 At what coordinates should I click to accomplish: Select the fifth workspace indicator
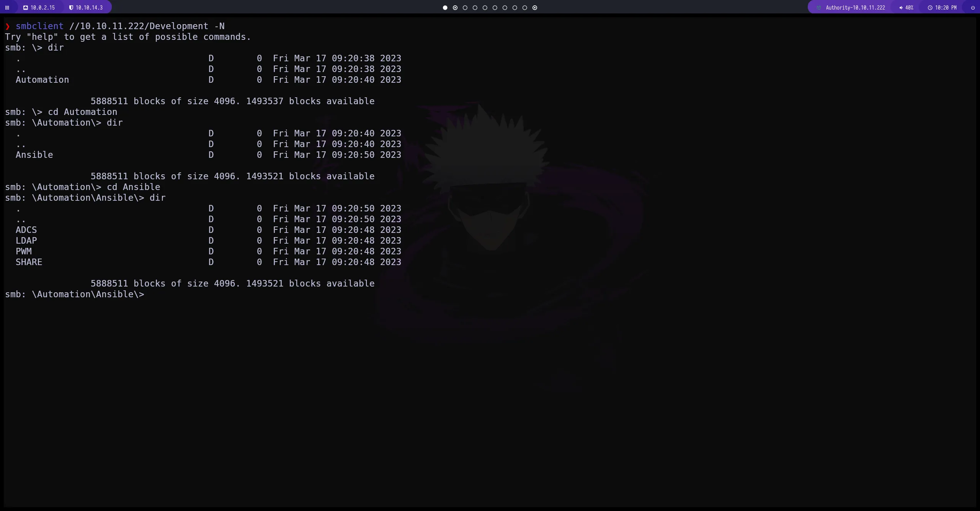click(x=485, y=8)
